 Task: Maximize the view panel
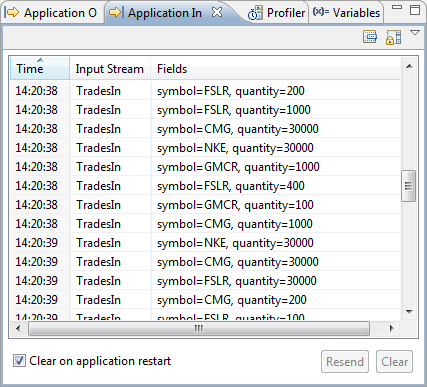click(x=415, y=10)
